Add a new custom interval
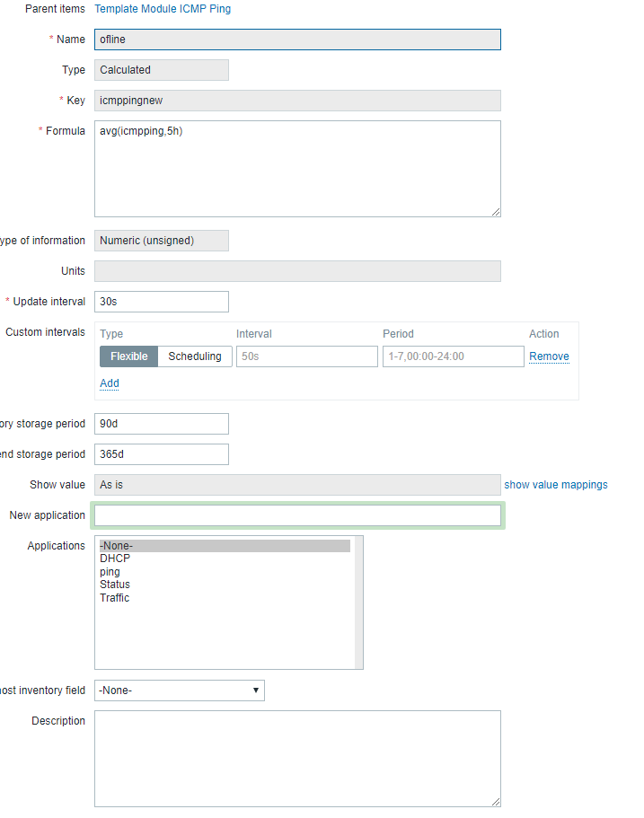This screenshot has width=644, height=818. point(109,383)
